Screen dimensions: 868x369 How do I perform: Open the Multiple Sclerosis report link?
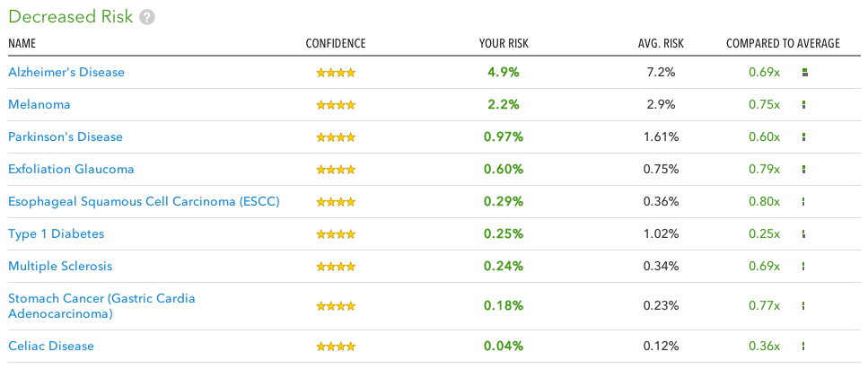tap(60, 267)
